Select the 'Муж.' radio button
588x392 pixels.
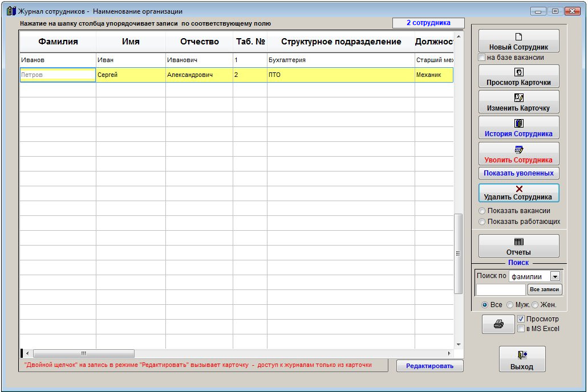point(510,305)
